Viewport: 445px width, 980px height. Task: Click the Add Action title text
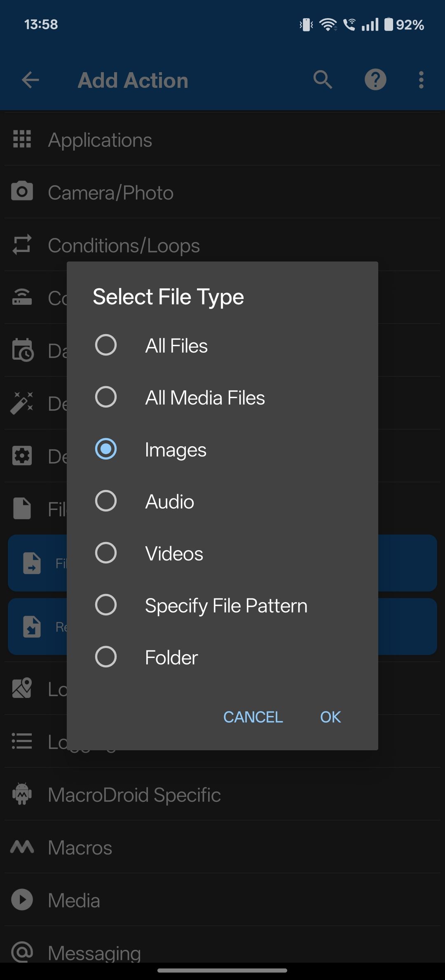133,80
